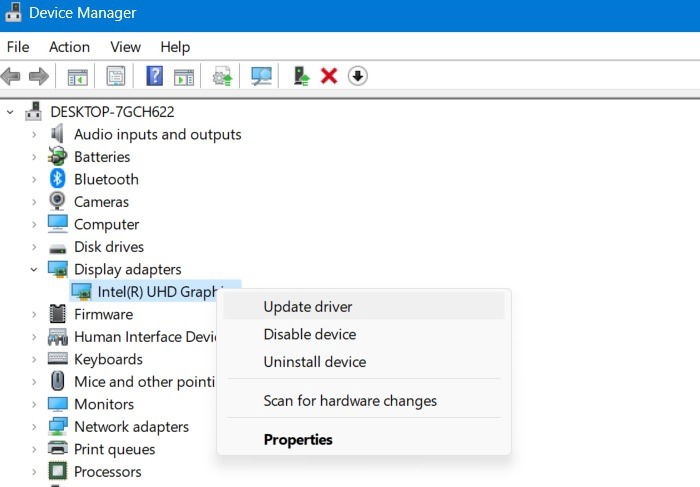
Task: Choose Properties from context menu
Action: (x=363, y=440)
